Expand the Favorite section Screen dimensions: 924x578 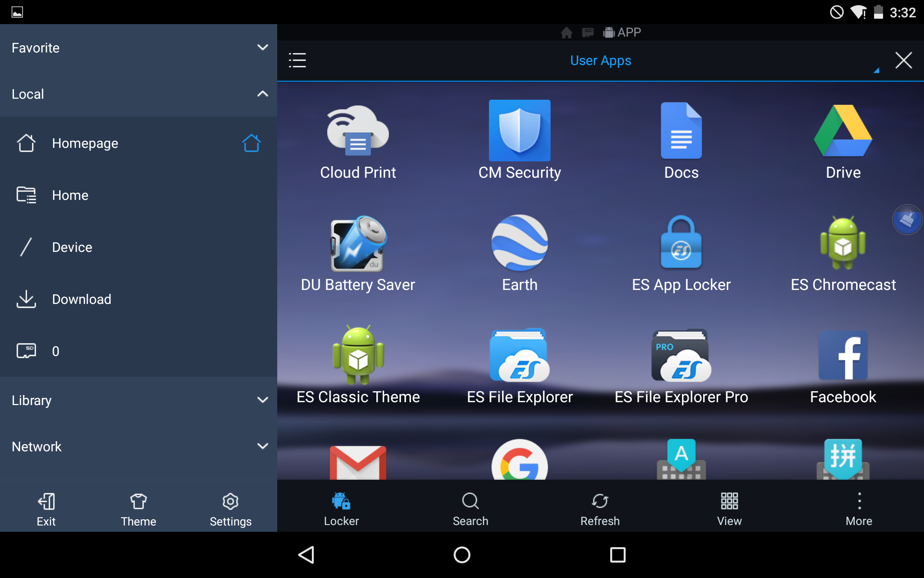click(262, 47)
